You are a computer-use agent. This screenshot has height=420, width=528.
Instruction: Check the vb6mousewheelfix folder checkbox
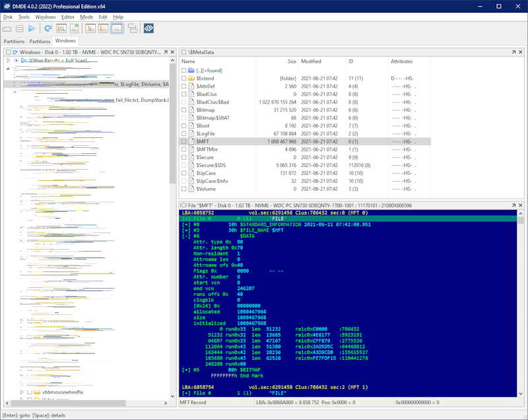tap(29, 392)
